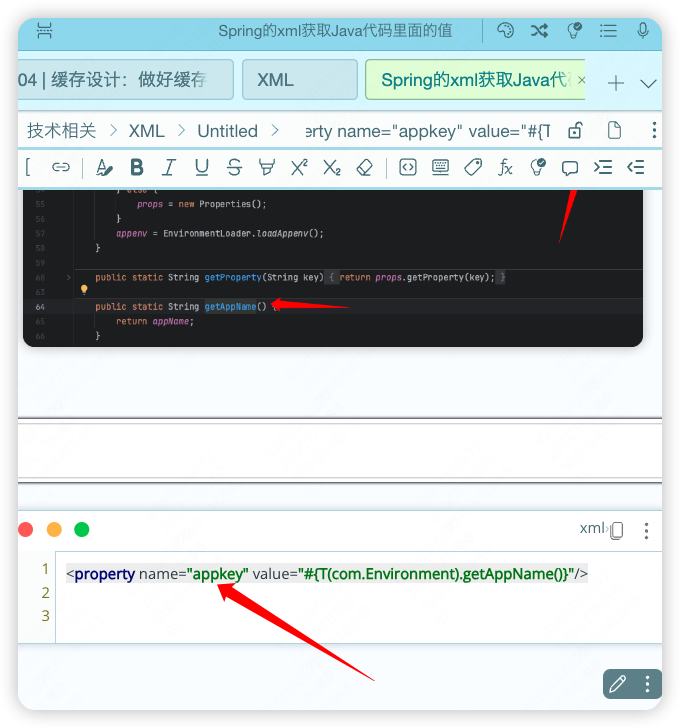Click the text style brush icon
Screen dimensions: 680x728
(x=104, y=167)
